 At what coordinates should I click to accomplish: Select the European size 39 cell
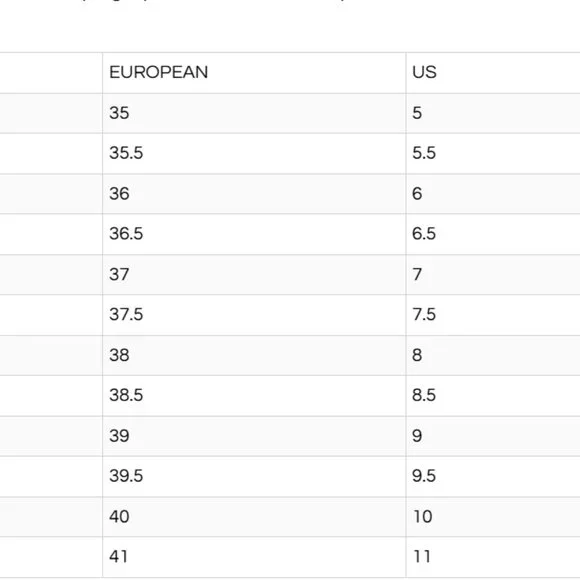254,436
